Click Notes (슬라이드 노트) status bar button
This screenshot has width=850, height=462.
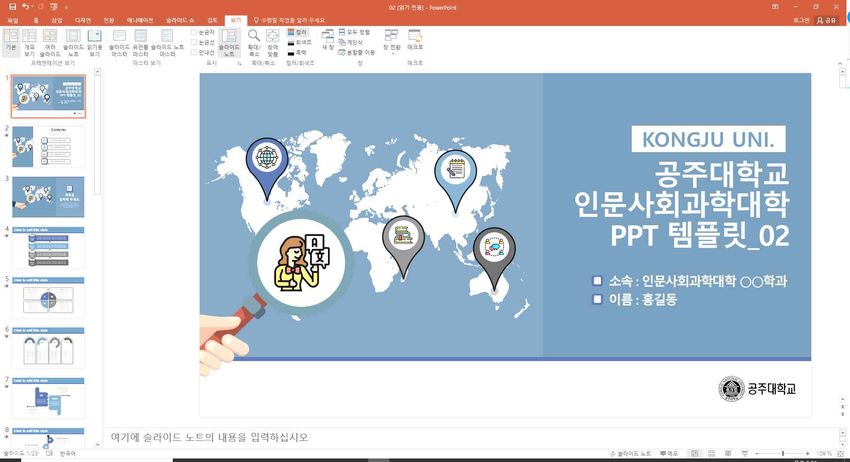630,453
